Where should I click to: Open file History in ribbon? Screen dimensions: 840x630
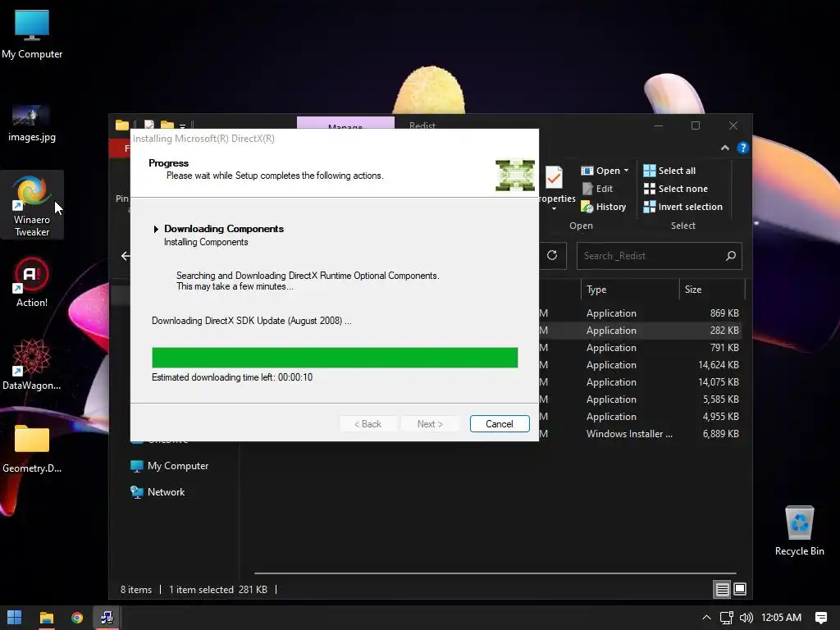(x=604, y=207)
